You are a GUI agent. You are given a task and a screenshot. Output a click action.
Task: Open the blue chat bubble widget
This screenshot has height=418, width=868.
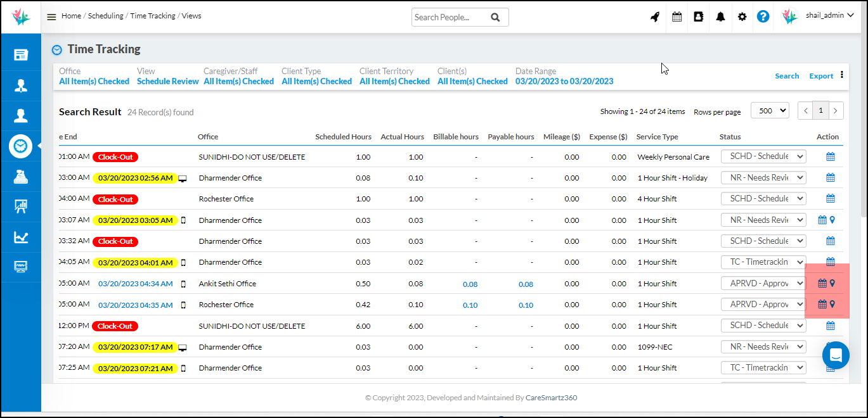835,355
